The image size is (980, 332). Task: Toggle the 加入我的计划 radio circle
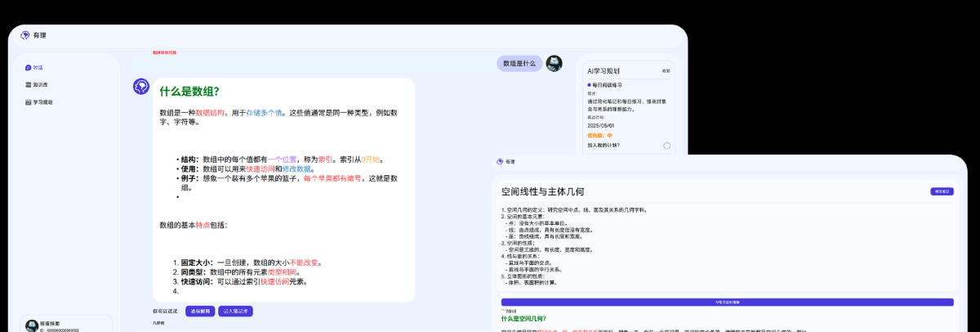point(666,146)
